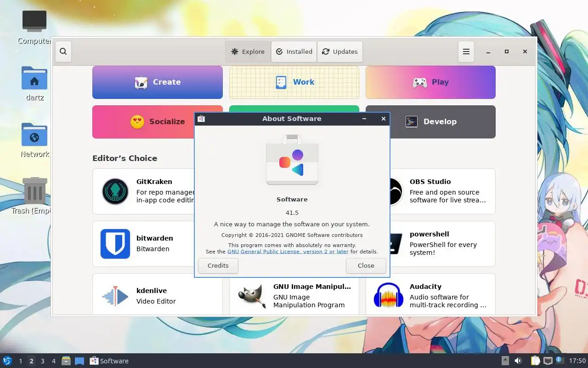The image size is (588, 368).
Task: Open the Trash desktop icon
Action: coord(34,190)
